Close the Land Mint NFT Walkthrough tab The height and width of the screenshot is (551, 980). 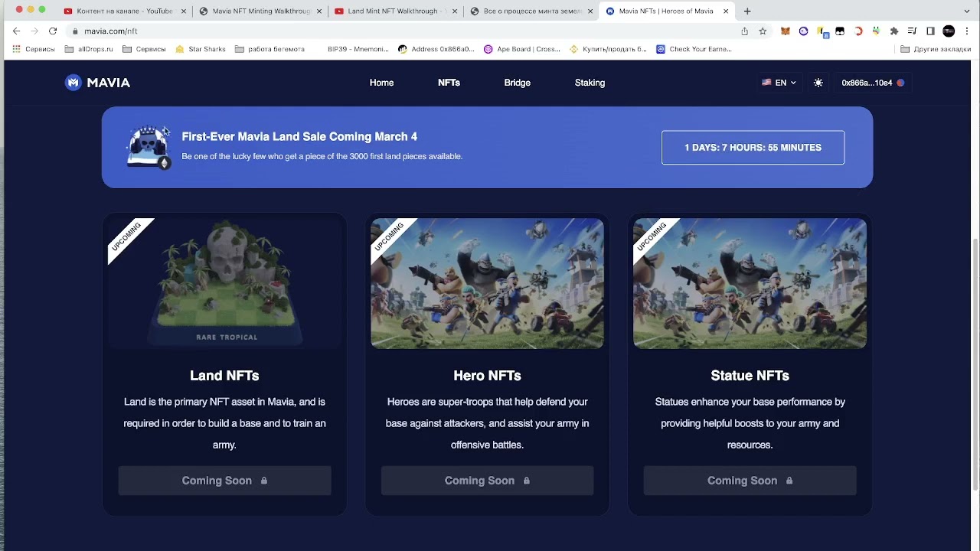click(454, 11)
